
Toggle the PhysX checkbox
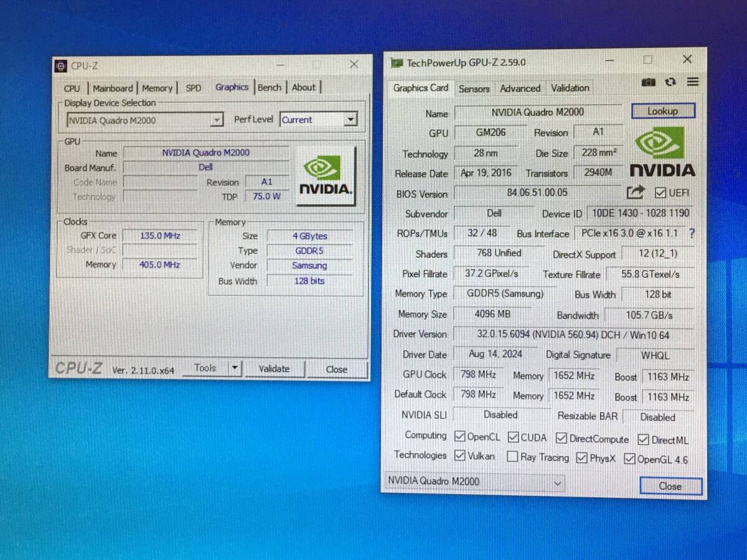click(x=581, y=458)
